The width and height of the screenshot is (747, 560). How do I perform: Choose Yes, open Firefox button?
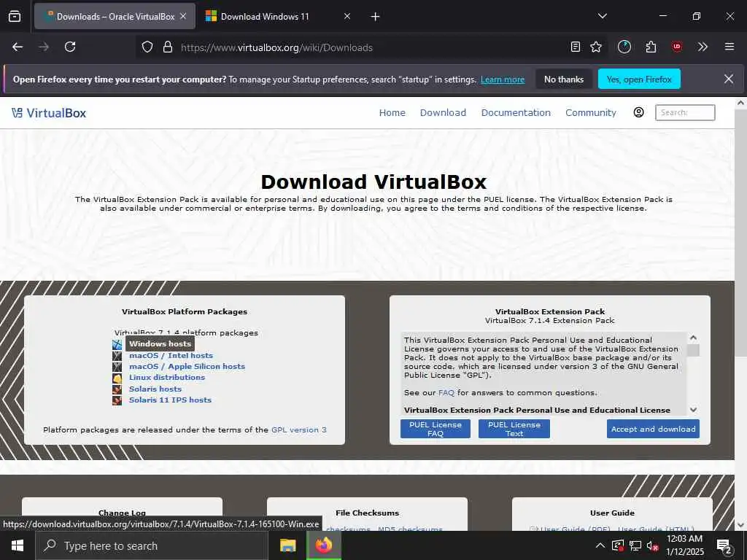point(639,79)
